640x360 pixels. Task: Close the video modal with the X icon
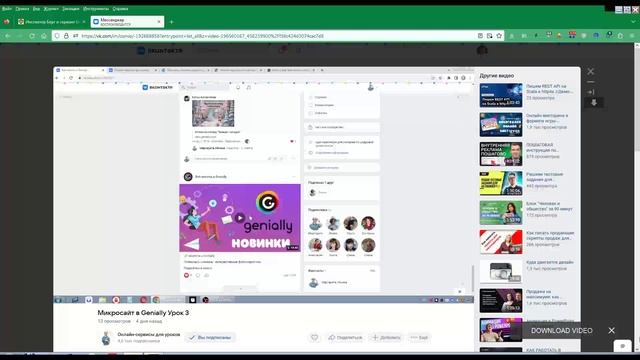(x=591, y=71)
